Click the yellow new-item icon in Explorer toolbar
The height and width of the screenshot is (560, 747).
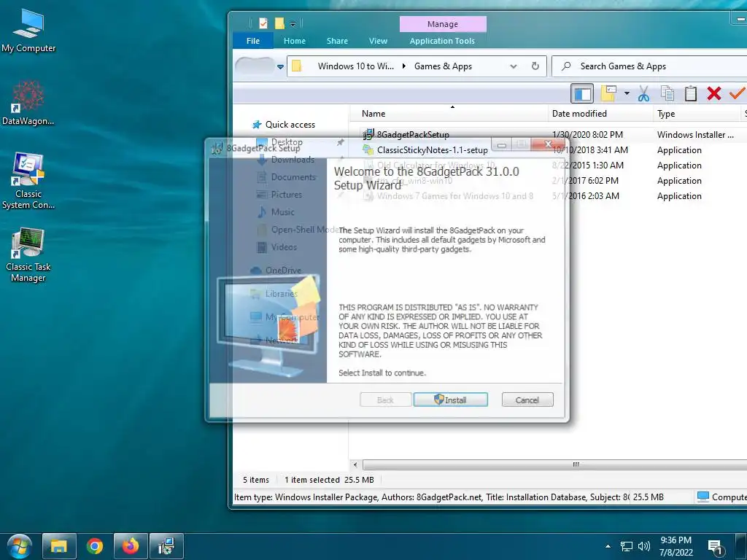[608, 94]
